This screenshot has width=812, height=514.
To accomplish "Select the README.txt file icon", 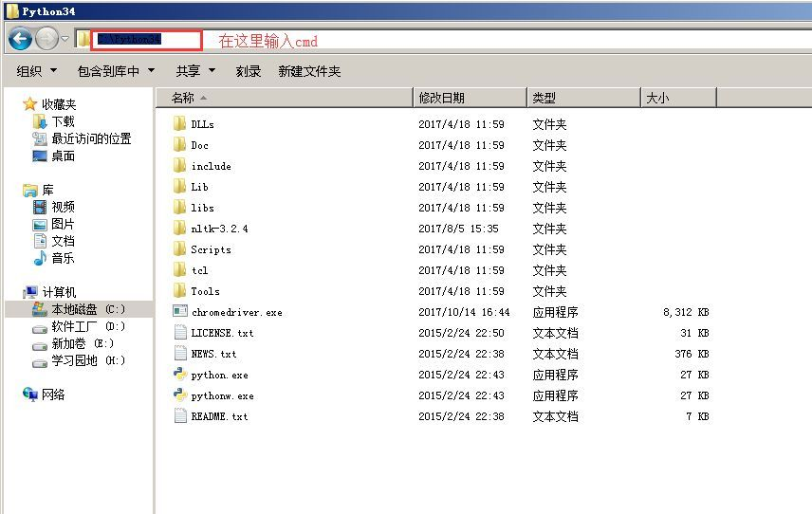I will click(x=179, y=415).
